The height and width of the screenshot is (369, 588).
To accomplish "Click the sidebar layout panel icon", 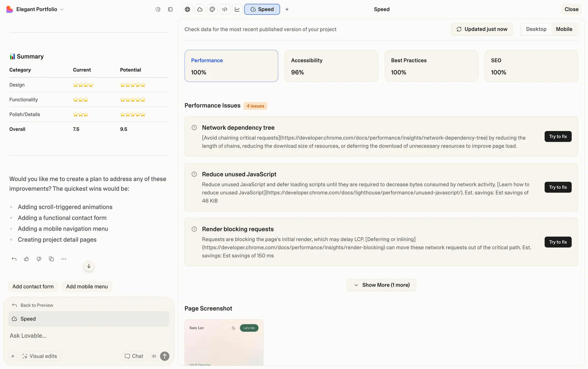I will coord(170,9).
